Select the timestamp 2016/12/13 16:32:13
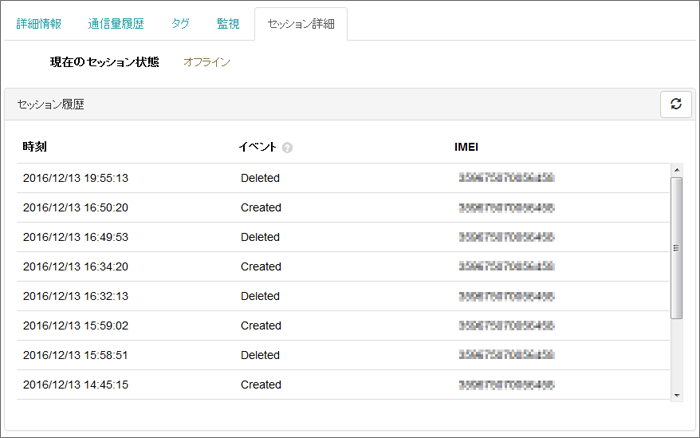Viewport: 700px width, 438px height. 75,296
